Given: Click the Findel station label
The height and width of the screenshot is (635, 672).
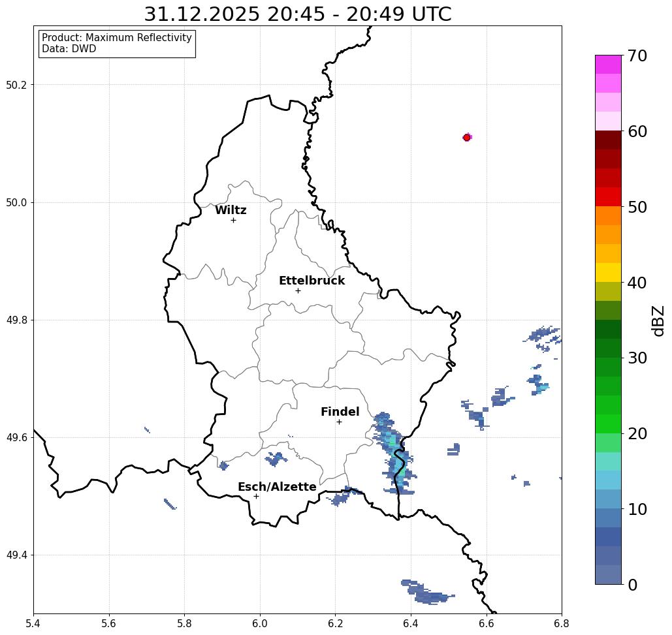Looking at the screenshot, I should [x=340, y=412].
